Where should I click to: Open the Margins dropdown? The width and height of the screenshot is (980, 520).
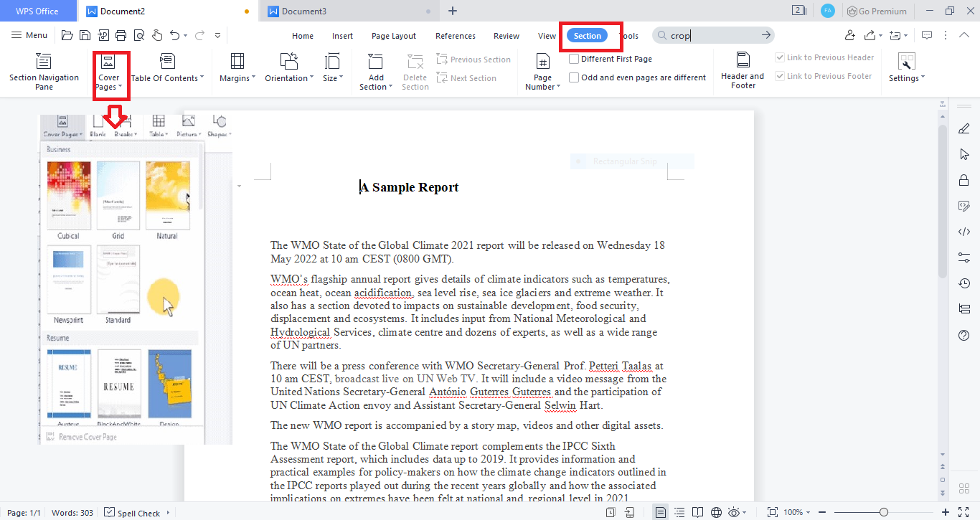(x=237, y=70)
